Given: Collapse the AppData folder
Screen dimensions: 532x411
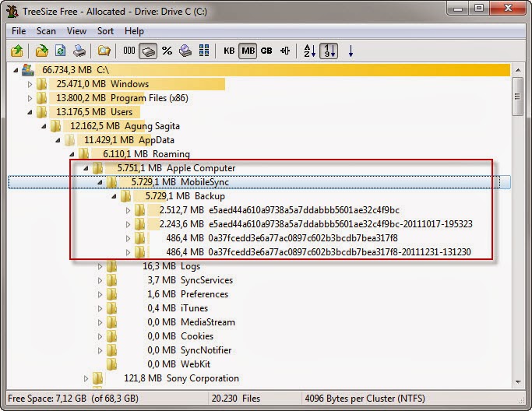Looking at the screenshot, I should coord(58,140).
